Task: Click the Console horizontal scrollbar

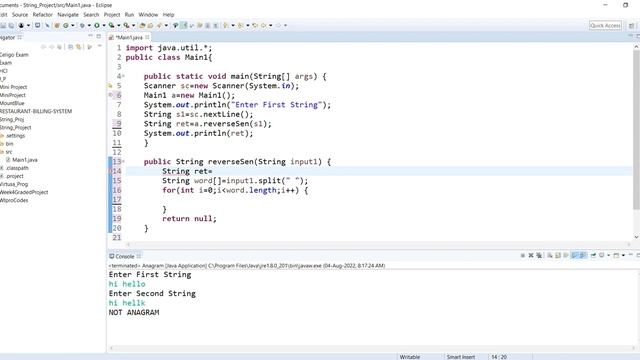Action: pyautogui.click(x=372, y=348)
